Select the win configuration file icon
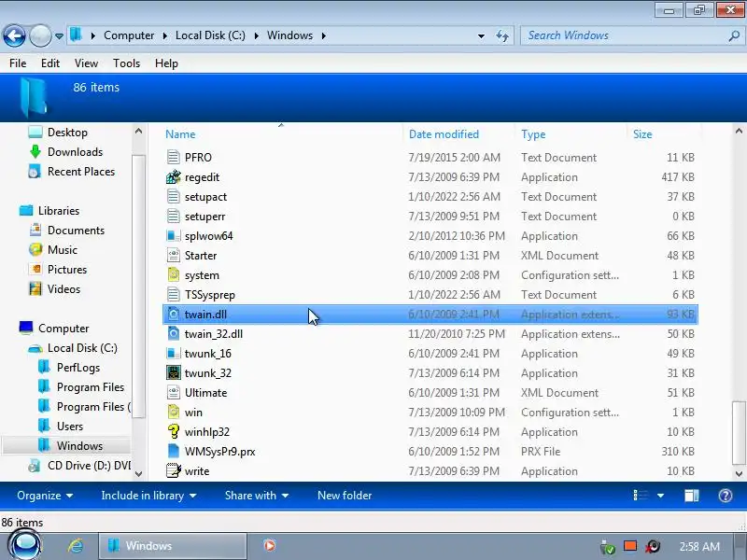The height and width of the screenshot is (560, 747). tap(174, 412)
